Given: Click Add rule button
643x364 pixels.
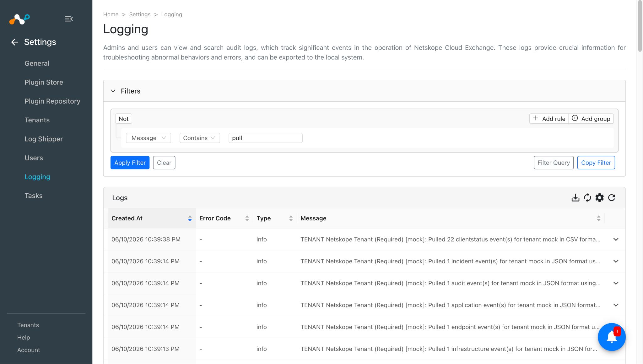Looking at the screenshot, I should coord(549,119).
